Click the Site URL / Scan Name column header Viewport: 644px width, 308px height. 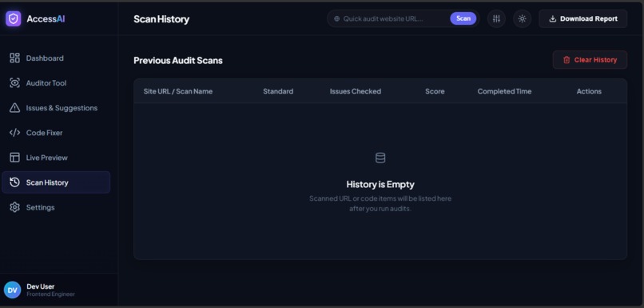click(x=178, y=91)
